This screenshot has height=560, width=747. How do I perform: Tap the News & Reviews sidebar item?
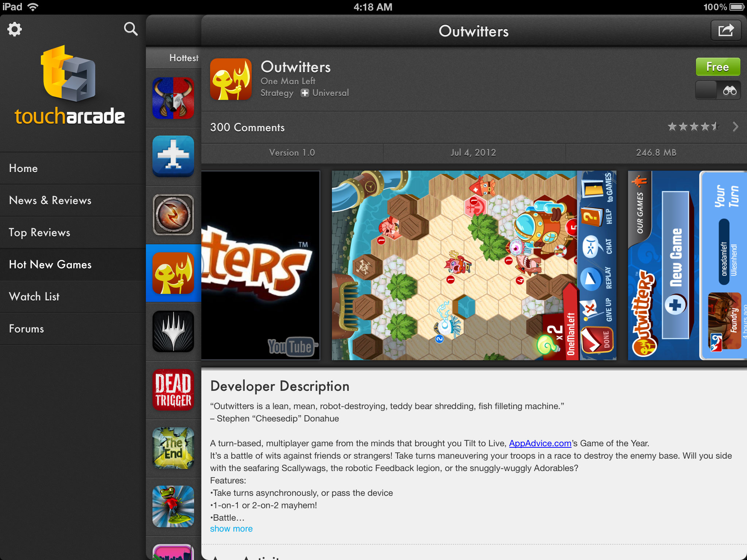(x=50, y=200)
